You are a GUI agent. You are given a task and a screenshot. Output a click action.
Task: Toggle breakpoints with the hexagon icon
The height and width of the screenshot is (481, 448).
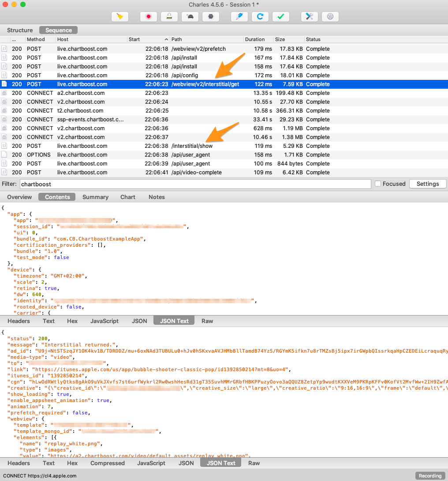211,17
